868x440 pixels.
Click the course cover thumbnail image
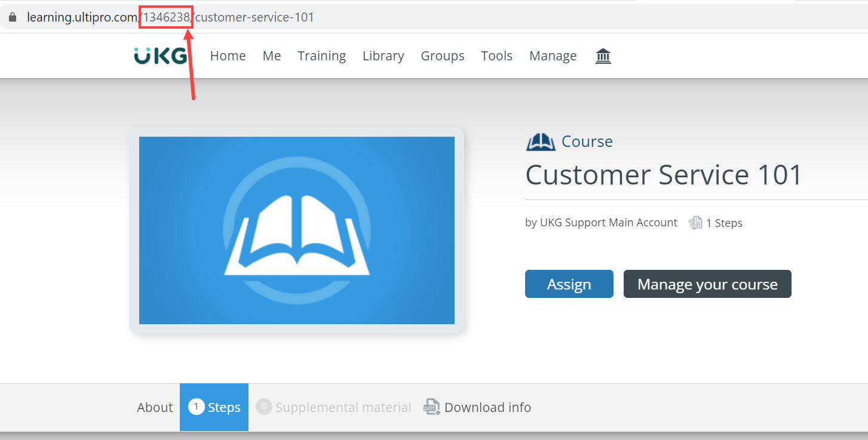tap(296, 230)
